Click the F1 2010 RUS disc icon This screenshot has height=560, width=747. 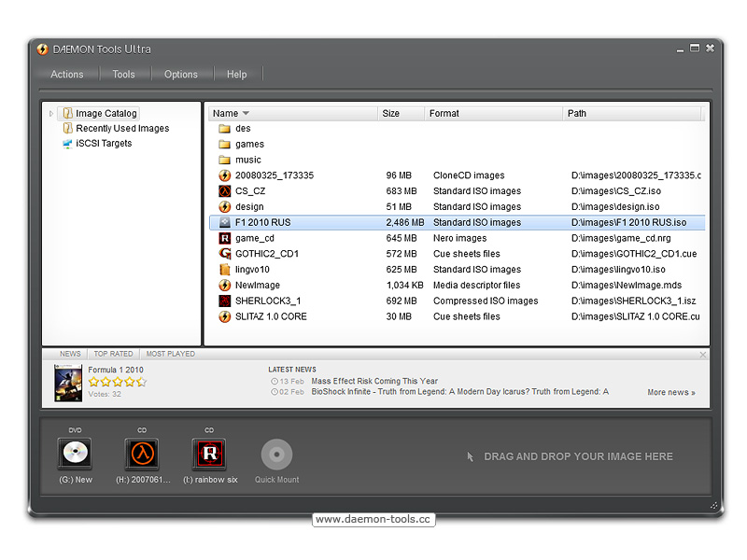[x=224, y=222]
